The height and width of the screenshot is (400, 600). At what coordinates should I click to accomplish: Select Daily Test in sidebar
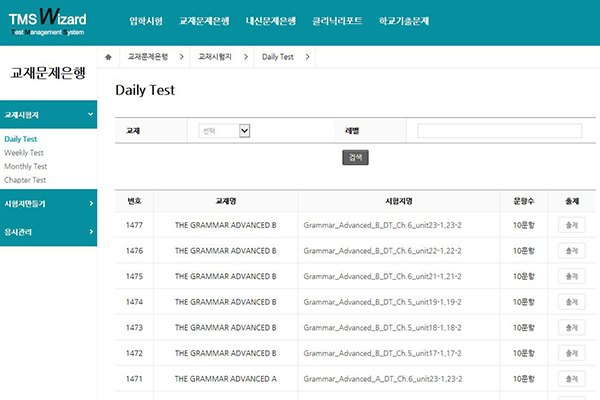click(x=21, y=139)
